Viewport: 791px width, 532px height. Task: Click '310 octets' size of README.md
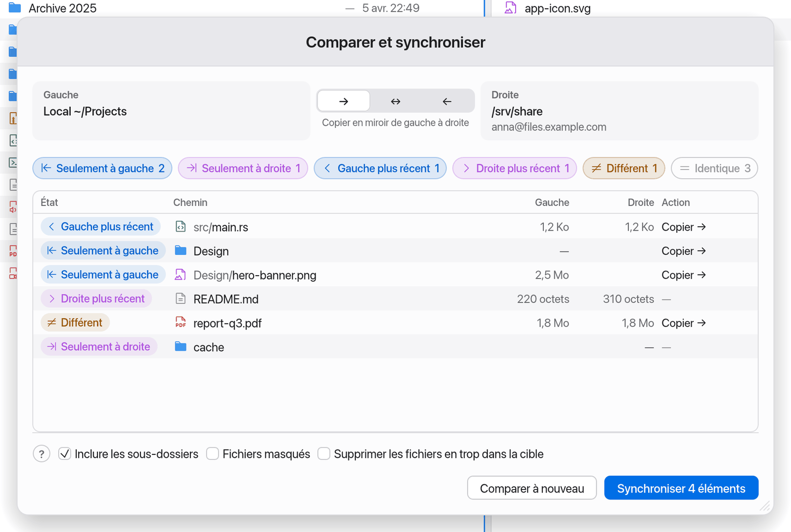(x=628, y=299)
